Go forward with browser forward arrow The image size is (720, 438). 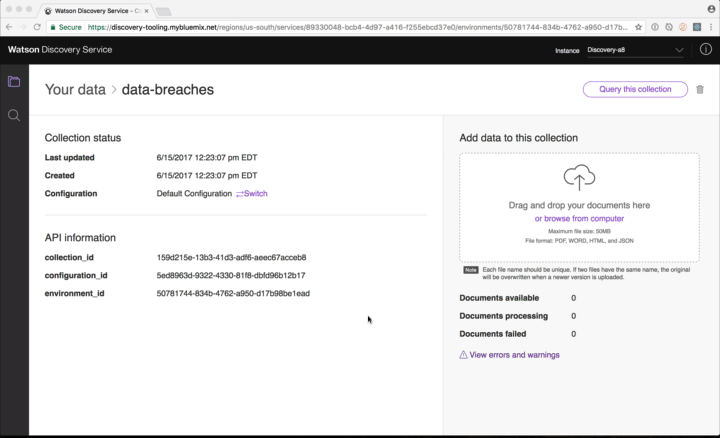[23, 27]
